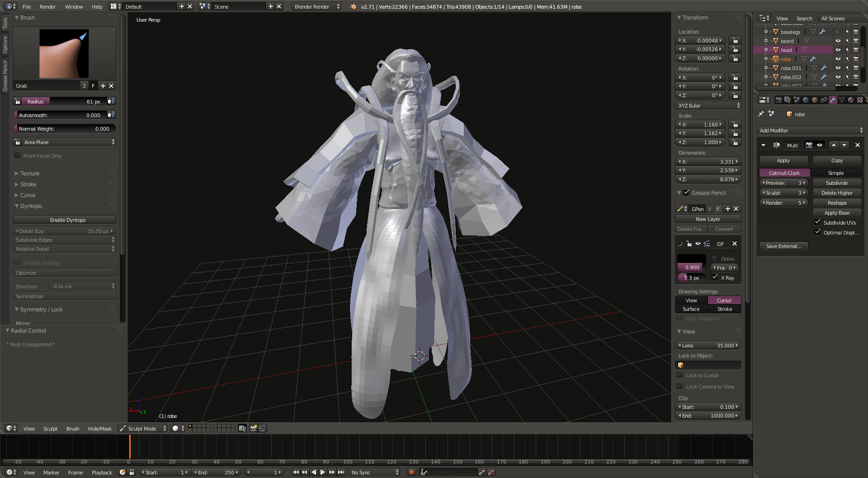Viewport: 868px width, 478px height.
Task: Open the Sculpt Mode selector dropdown
Action: coord(143,428)
